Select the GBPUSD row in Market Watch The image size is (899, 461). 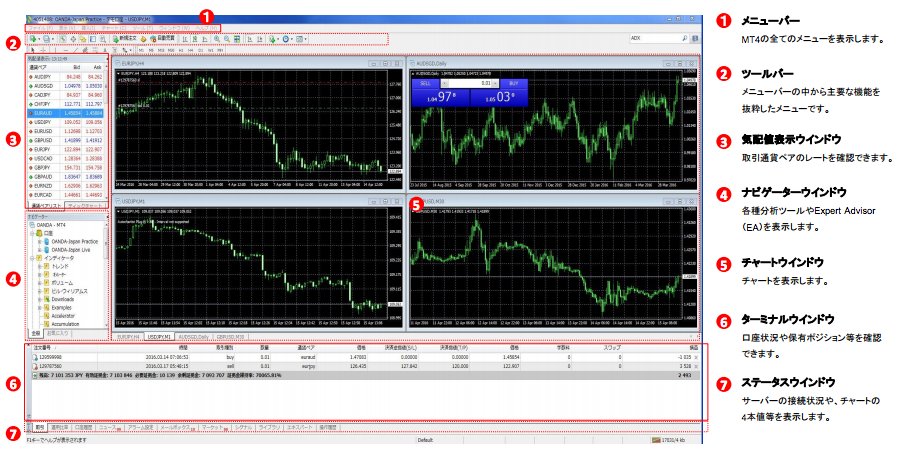(66, 140)
